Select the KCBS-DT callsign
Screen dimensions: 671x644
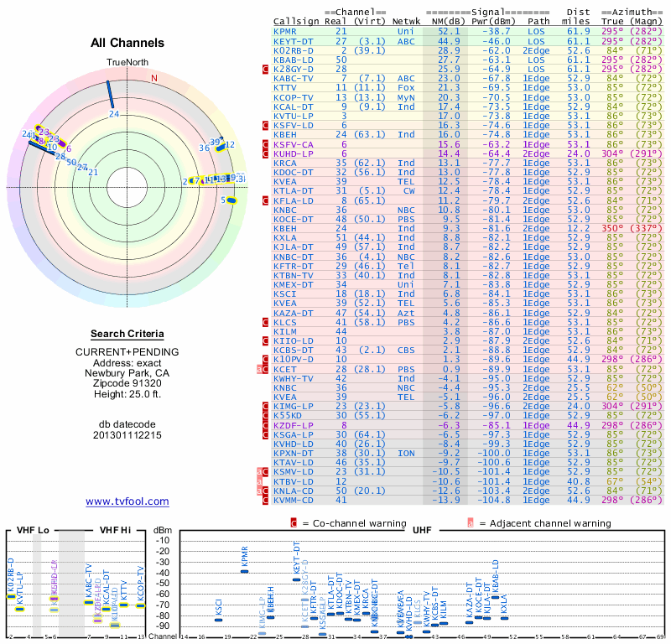[294, 350]
